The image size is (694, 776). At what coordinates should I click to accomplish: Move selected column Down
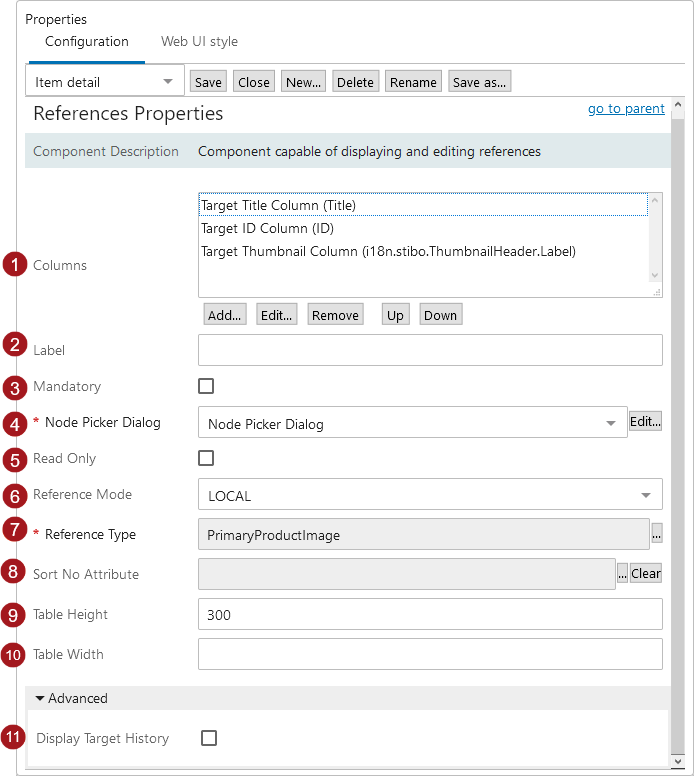pos(440,315)
